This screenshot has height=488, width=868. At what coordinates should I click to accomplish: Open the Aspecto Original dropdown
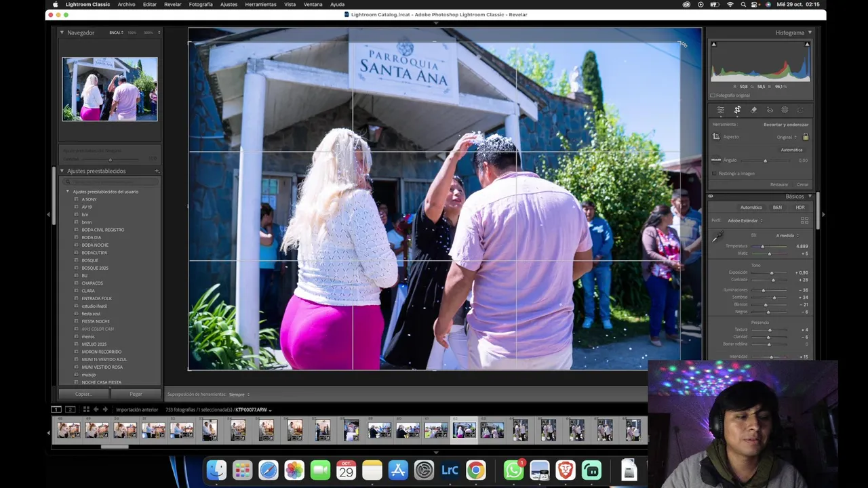[787, 137]
